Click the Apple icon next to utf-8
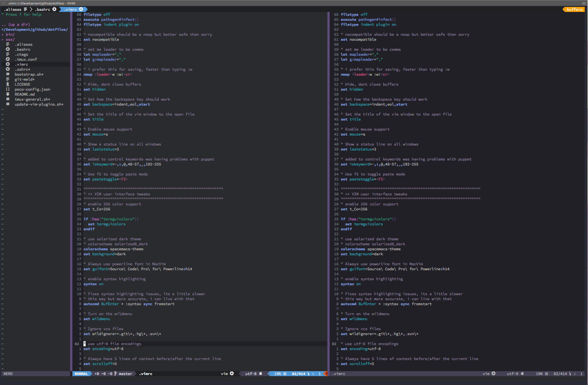Screen dimensions: 588x385 click(261, 374)
